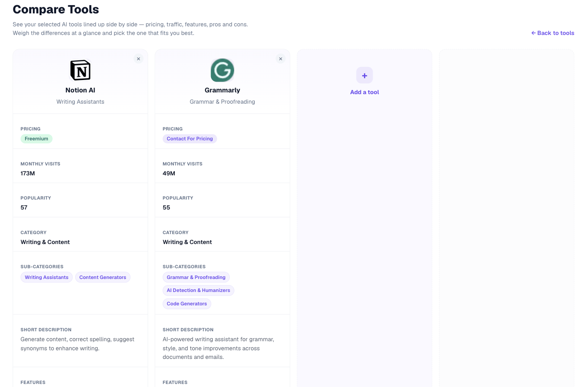The image size is (588, 387).
Task: Click Monthly Visits label in Notion AI card
Action: click(x=41, y=164)
